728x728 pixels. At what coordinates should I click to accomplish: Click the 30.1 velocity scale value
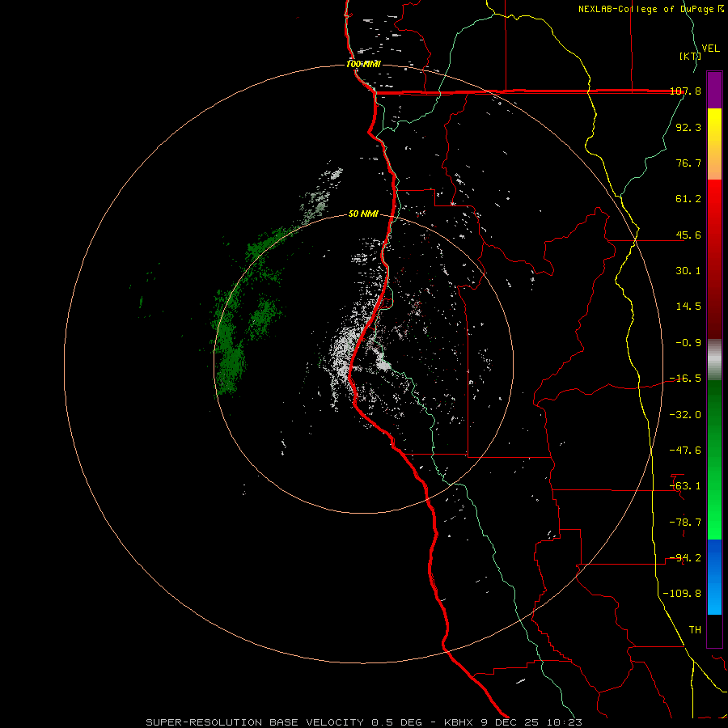pyautogui.click(x=688, y=271)
